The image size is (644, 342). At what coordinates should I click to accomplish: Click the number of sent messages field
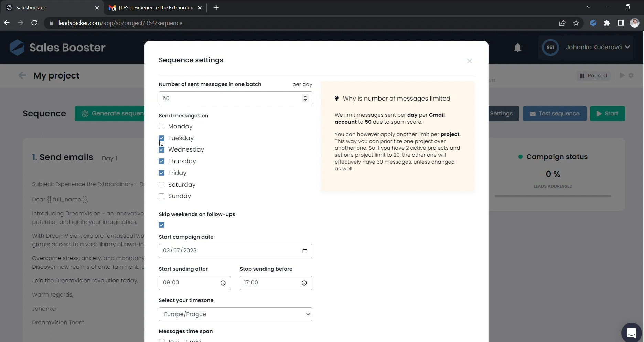[x=235, y=98]
